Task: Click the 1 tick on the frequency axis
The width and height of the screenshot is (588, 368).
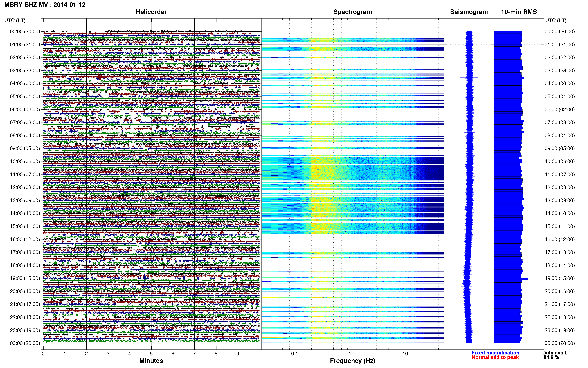Action: point(350,354)
